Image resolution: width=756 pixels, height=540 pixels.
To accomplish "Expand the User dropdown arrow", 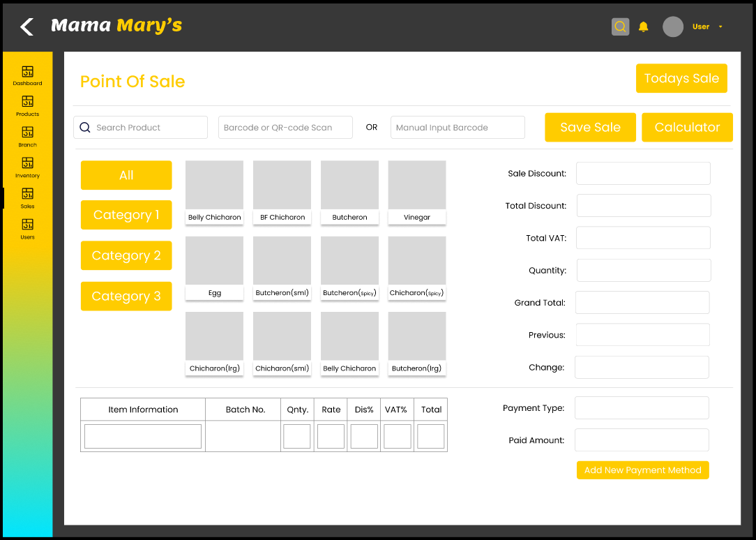I will pyautogui.click(x=720, y=27).
